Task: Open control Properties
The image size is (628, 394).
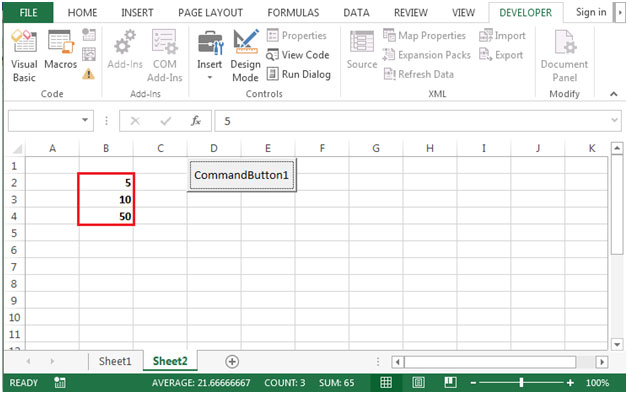Action: [296, 35]
